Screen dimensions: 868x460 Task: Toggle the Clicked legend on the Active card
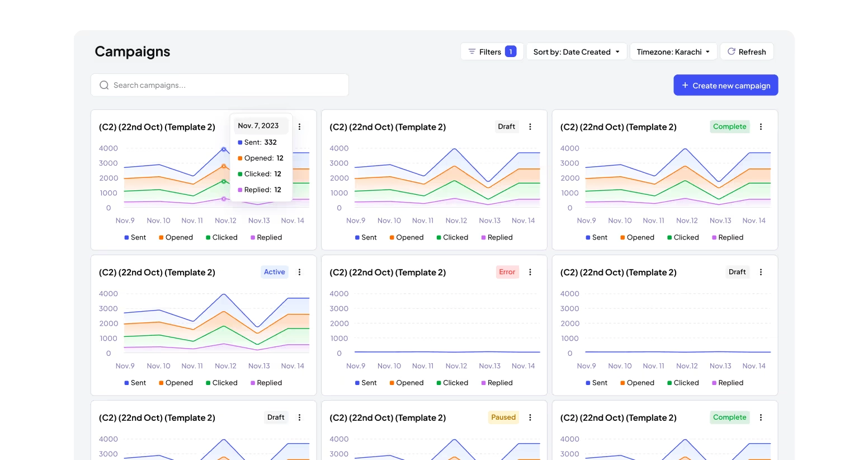click(222, 383)
